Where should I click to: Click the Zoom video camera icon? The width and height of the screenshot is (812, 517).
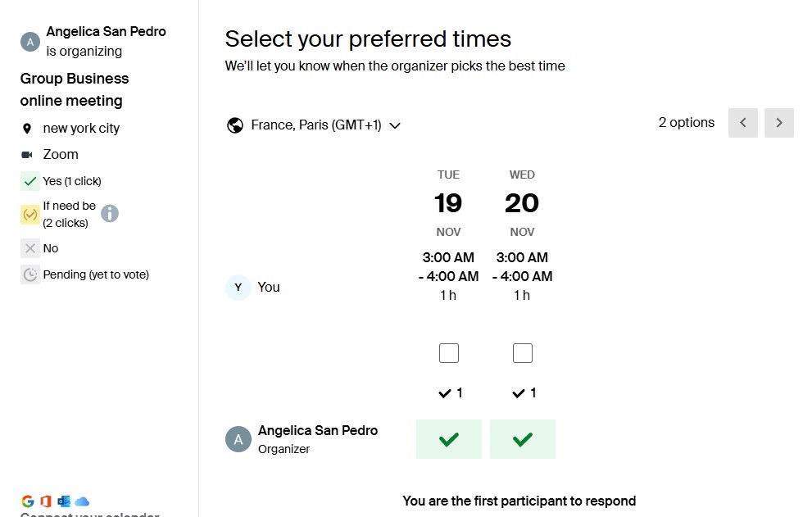(x=27, y=155)
